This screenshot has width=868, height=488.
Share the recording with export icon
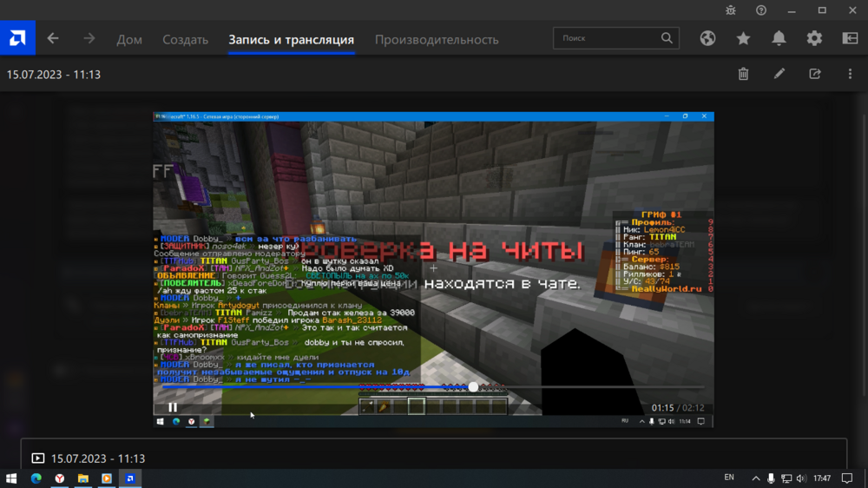click(x=815, y=74)
